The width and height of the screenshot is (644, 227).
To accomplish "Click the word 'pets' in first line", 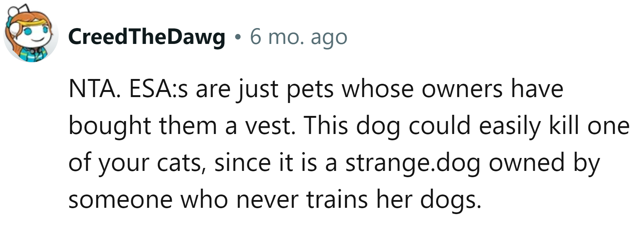I will (x=310, y=90).
